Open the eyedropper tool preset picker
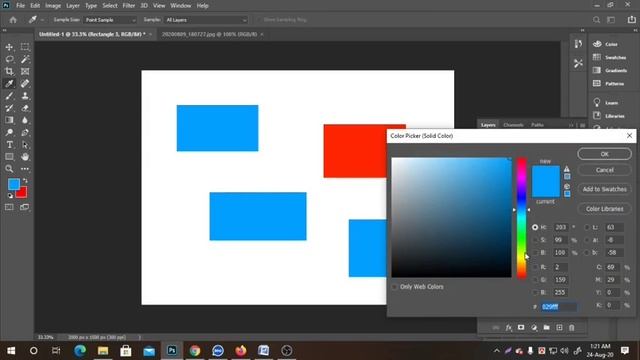 (36, 20)
